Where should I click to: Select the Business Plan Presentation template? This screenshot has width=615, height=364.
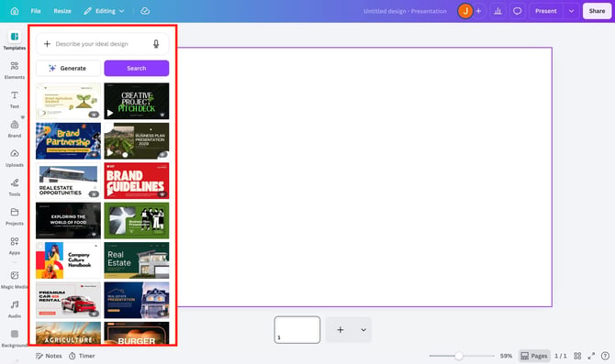137,140
